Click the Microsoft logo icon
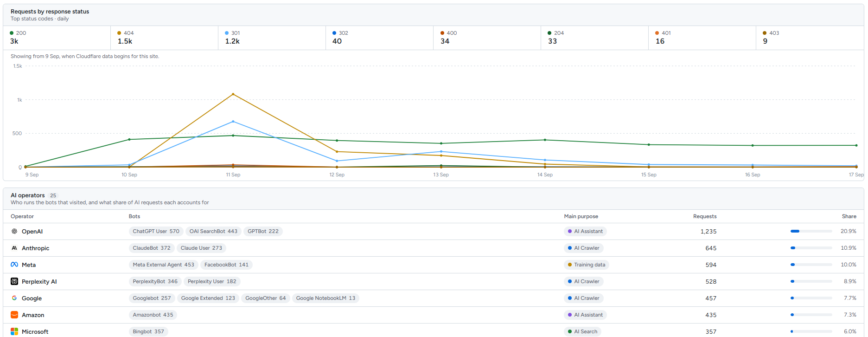This screenshot has width=868, height=337. 14,331
